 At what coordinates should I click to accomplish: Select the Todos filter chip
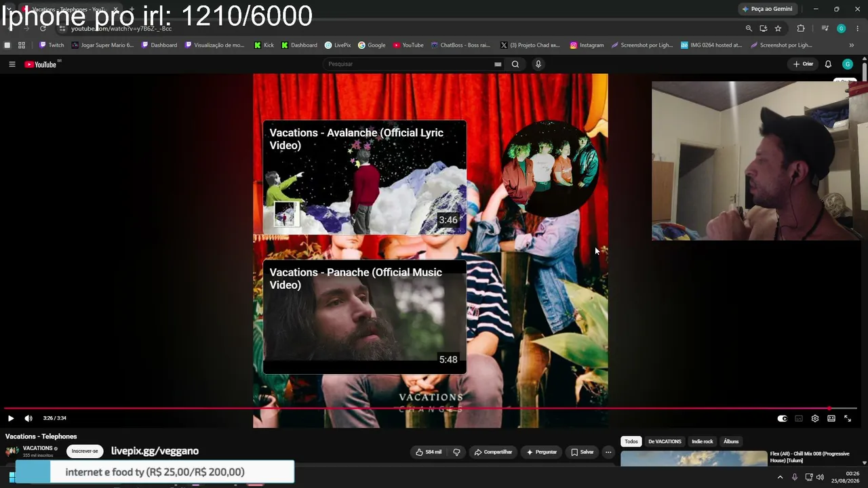click(x=631, y=442)
